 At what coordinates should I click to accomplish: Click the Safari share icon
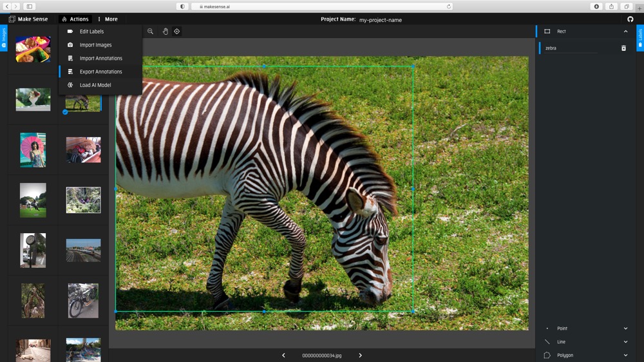(611, 6)
